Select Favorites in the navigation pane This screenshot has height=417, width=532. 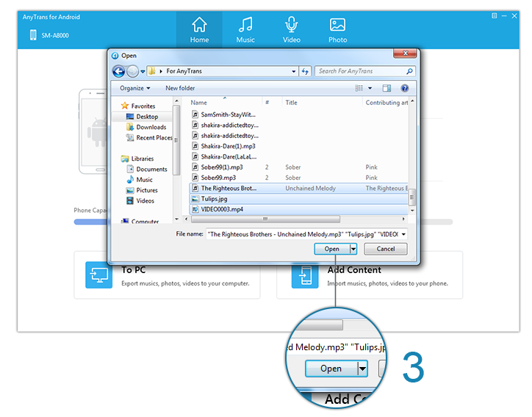pos(138,106)
